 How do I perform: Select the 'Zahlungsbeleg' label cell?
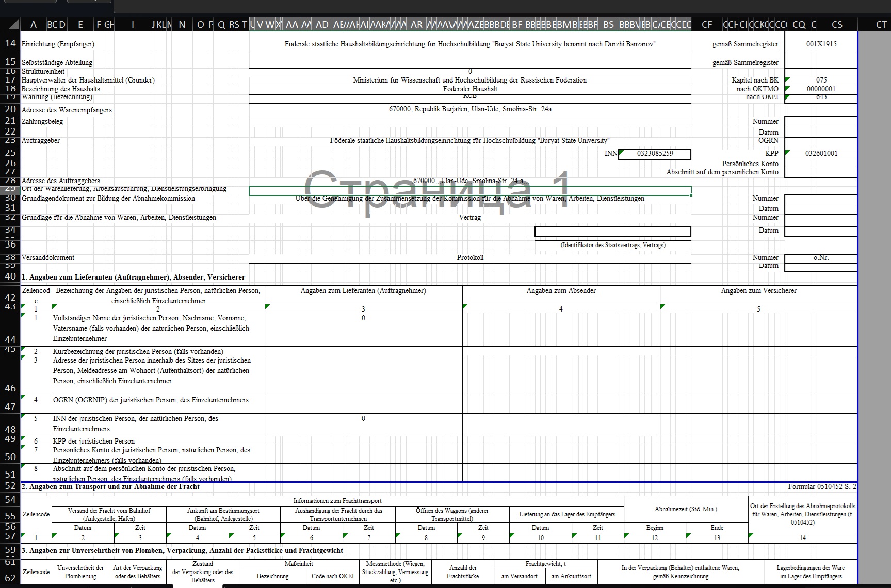[42, 122]
